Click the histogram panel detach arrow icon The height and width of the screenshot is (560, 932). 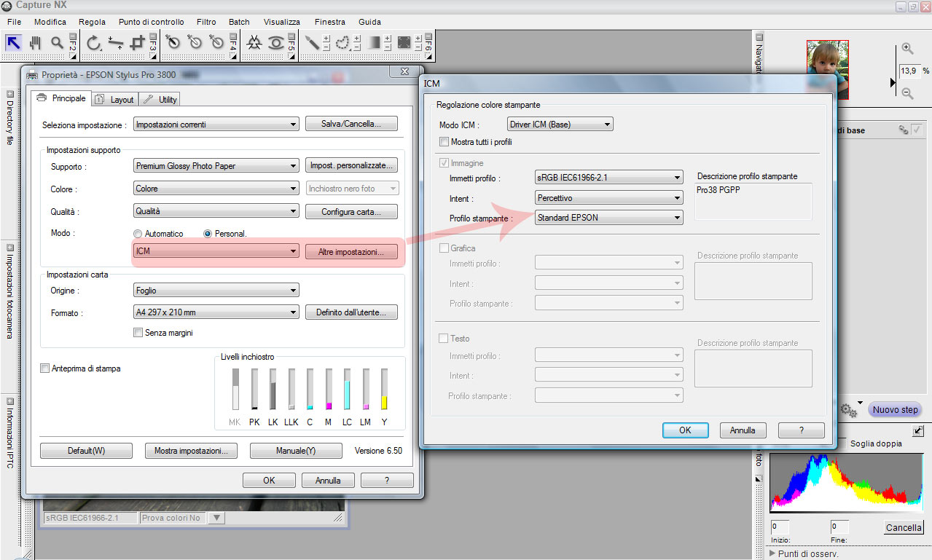[x=917, y=431]
